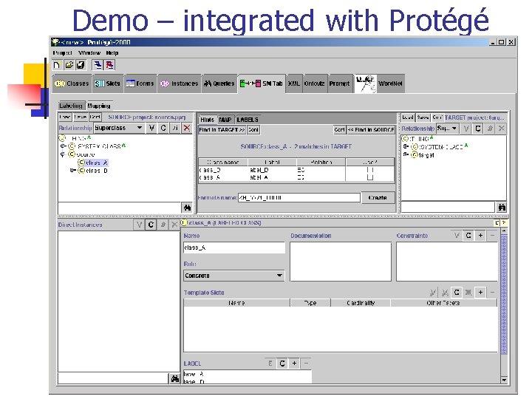Click the Template Slots Create (C) icon
Image resolution: width=532 pixels, height=399 pixels.
click(x=457, y=292)
